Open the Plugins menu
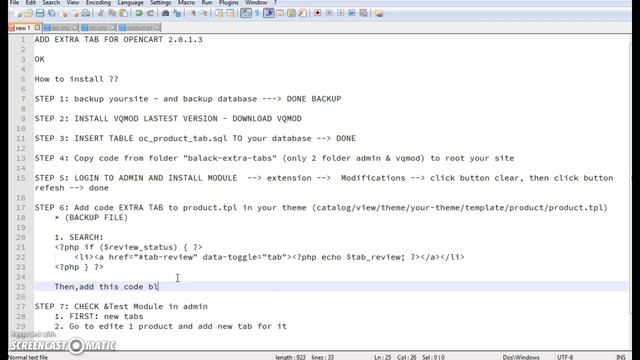The height and width of the screenshot is (360, 640). tap(228, 2)
